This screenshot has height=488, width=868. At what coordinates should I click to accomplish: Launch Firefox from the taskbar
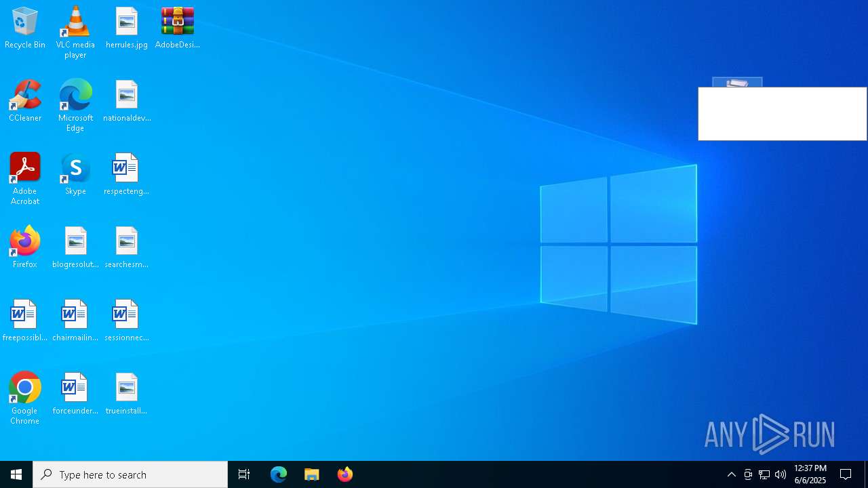click(x=345, y=474)
